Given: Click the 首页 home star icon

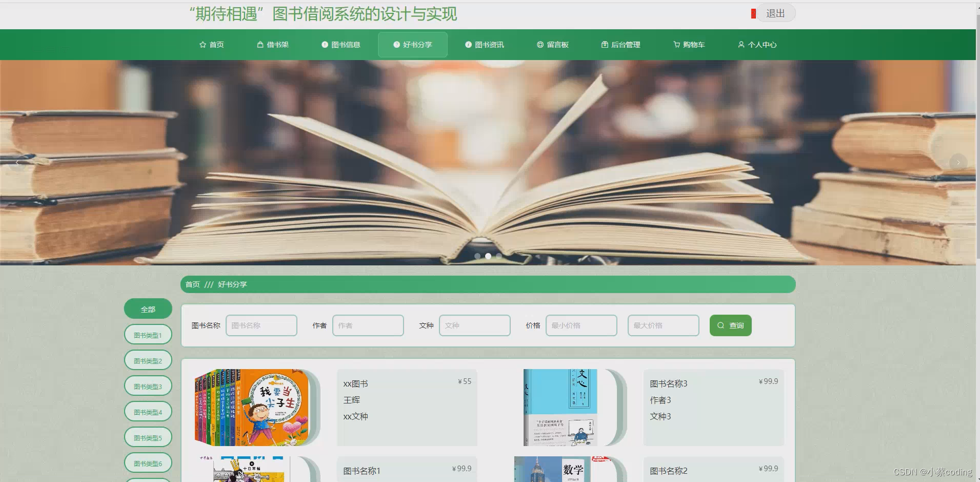Looking at the screenshot, I should (203, 45).
